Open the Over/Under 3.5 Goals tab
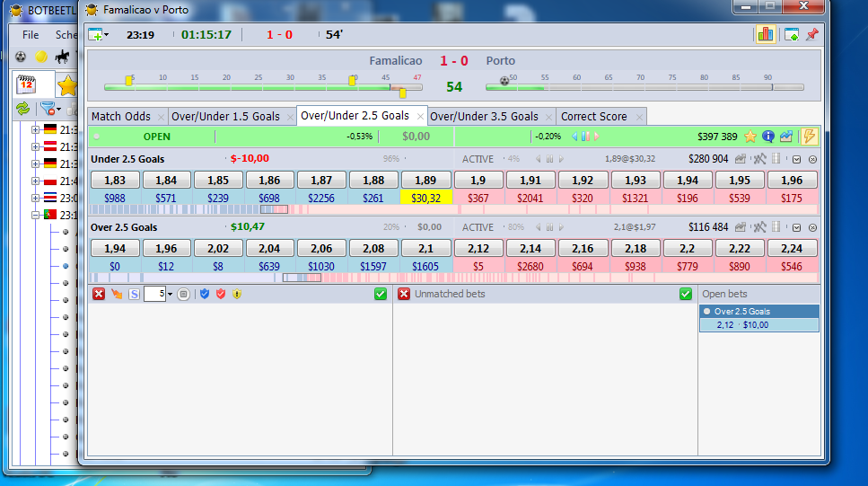This screenshot has height=486, width=868. point(484,117)
